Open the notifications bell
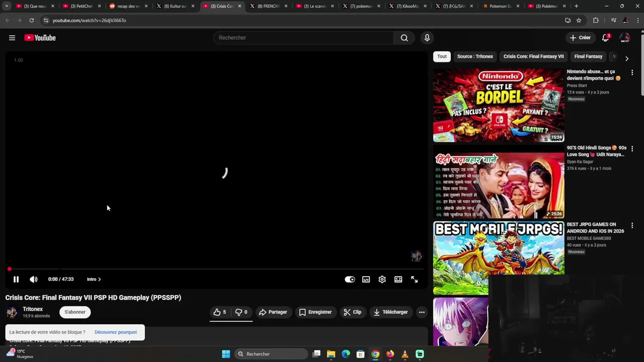This screenshot has height=362, width=644. point(606,38)
